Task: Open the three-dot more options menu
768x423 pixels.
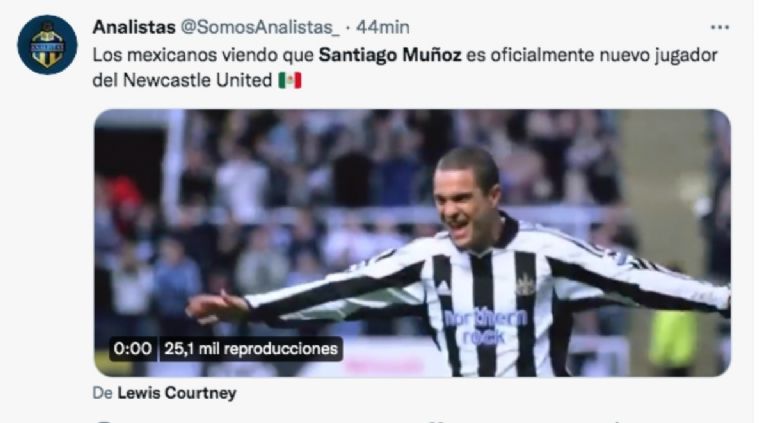Action: tap(720, 27)
